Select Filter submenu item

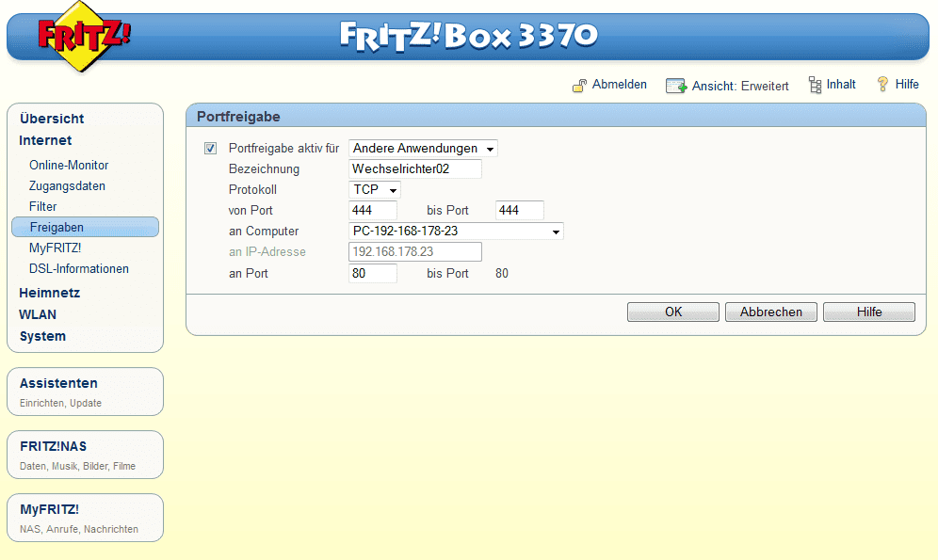point(43,206)
